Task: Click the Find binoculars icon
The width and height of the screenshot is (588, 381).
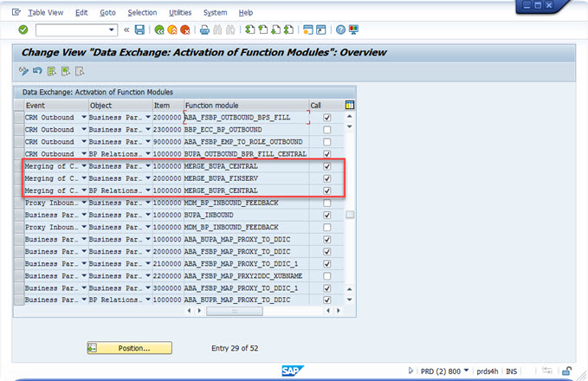Action: (217, 29)
